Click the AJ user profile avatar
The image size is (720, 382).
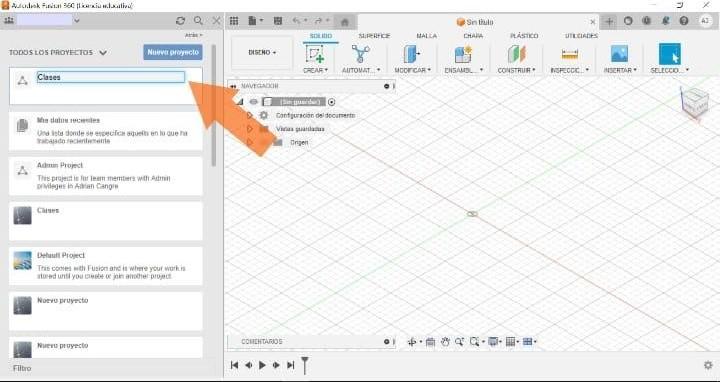click(x=705, y=21)
